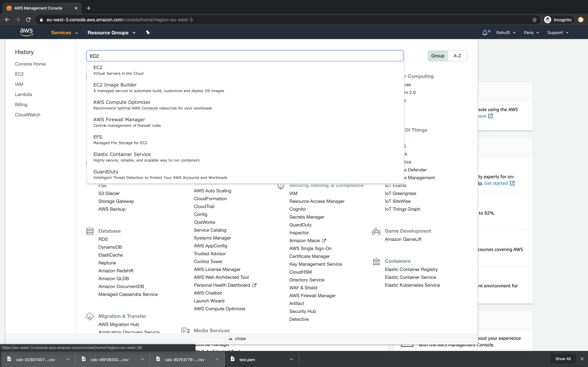Open Lambda from History list
This screenshot has height=367, width=588.
point(23,94)
